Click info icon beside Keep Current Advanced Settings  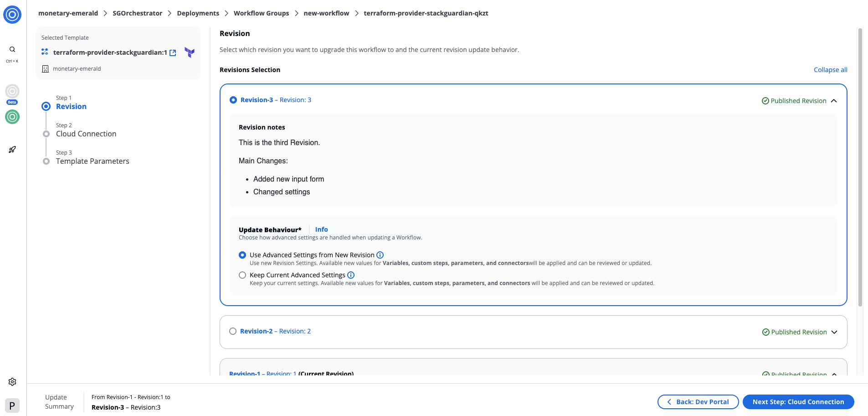pyautogui.click(x=351, y=275)
